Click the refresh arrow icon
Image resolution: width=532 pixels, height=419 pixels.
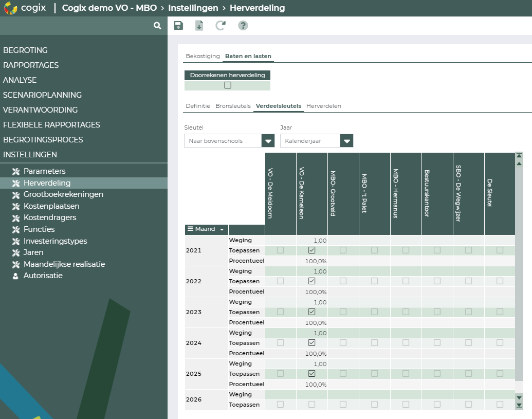[221, 25]
